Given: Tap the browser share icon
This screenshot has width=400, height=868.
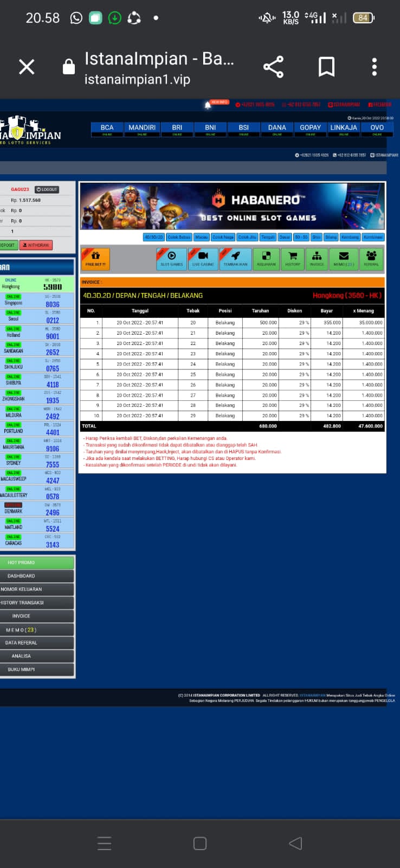Looking at the screenshot, I should (273, 67).
